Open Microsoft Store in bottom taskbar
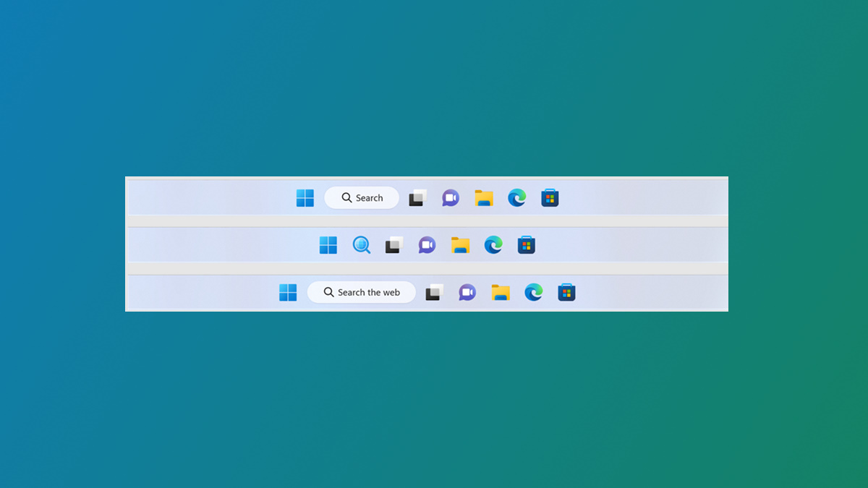 pos(566,292)
